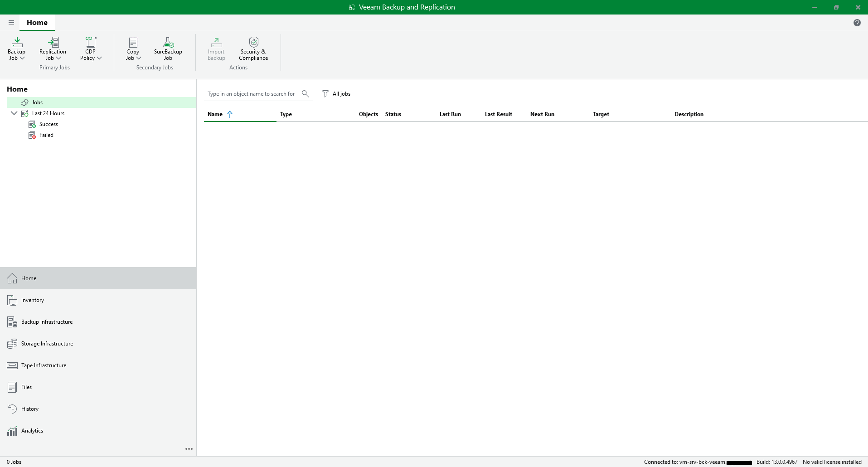Open the All jobs filter
The image size is (868, 467).
click(336, 94)
